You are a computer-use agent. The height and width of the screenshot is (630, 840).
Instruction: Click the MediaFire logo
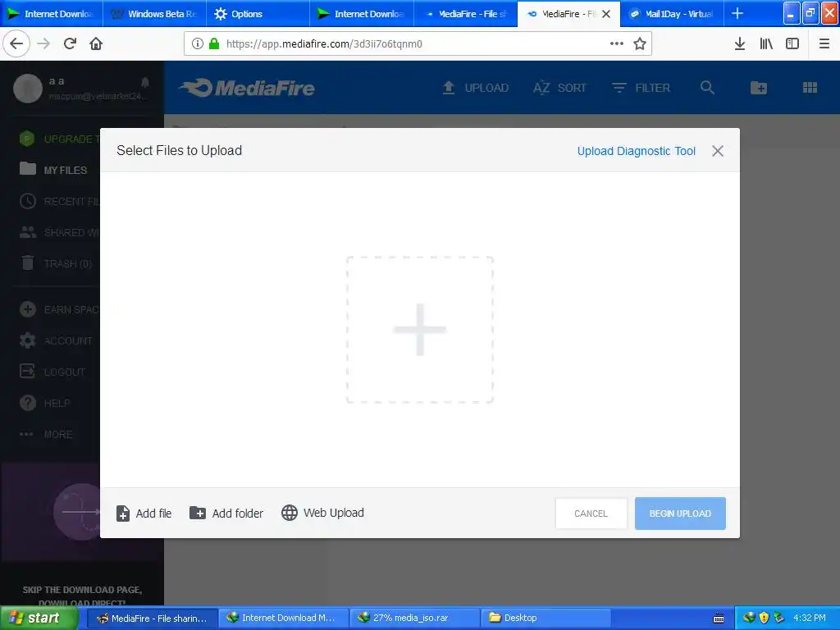pyautogui.click(x=247, y=88)
